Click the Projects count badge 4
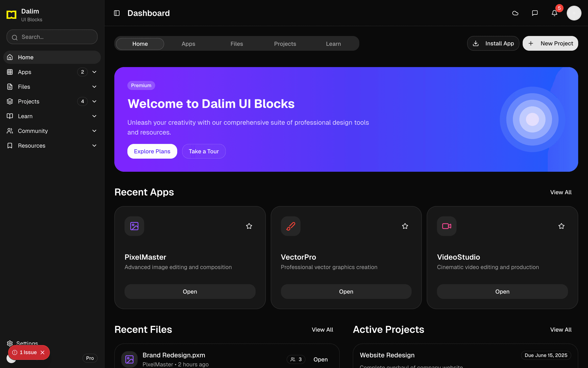 82,101
